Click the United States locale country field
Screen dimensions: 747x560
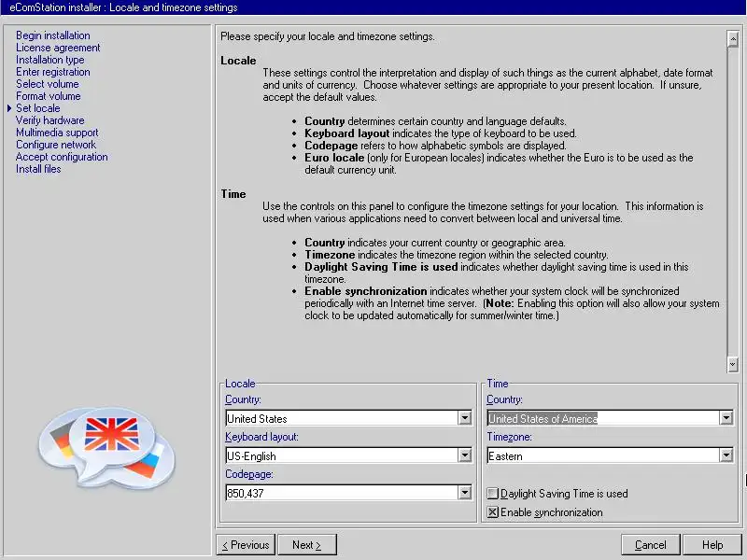click(x=342, y=418)
